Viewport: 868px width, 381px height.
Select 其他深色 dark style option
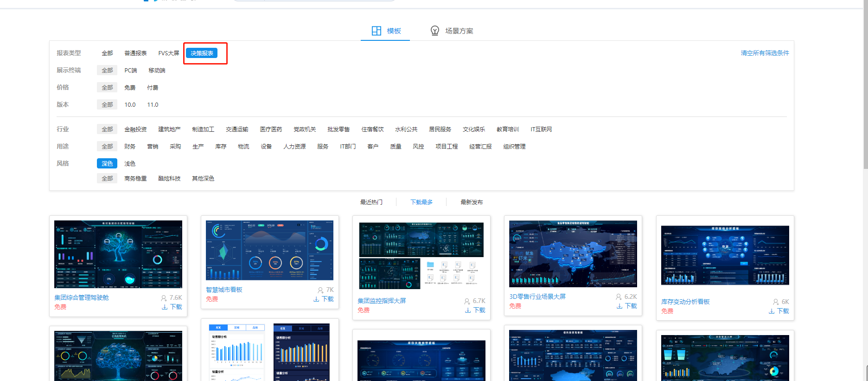pyautogui.click(x=203, y=178)
